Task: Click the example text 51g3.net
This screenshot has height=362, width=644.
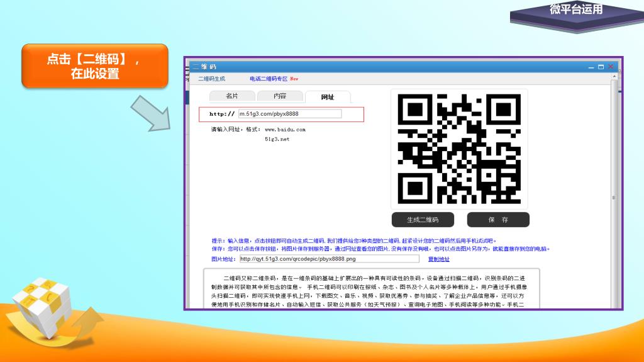Action: click(x=277, y=140)
